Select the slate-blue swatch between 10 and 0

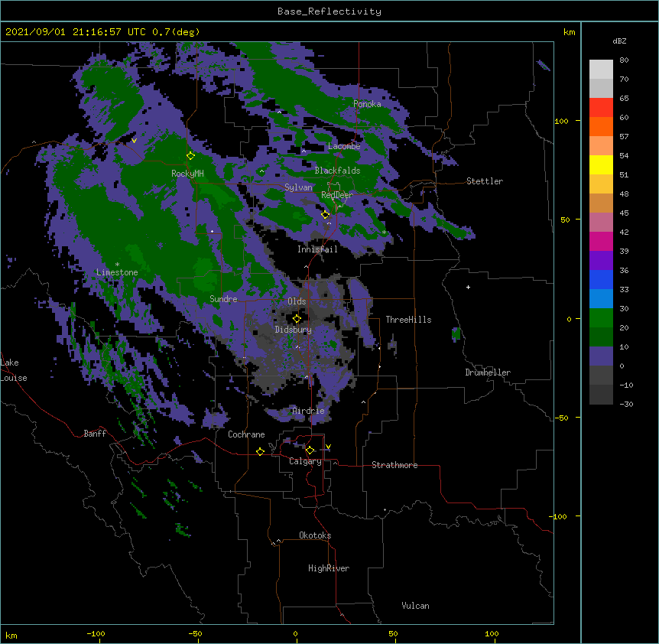601,356
